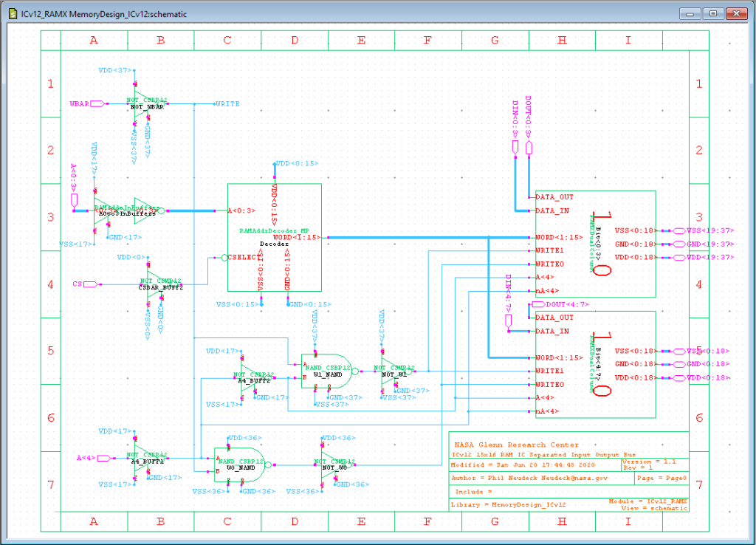Click the Module = ICv12_RAMX field

click(x=647, y=501)
